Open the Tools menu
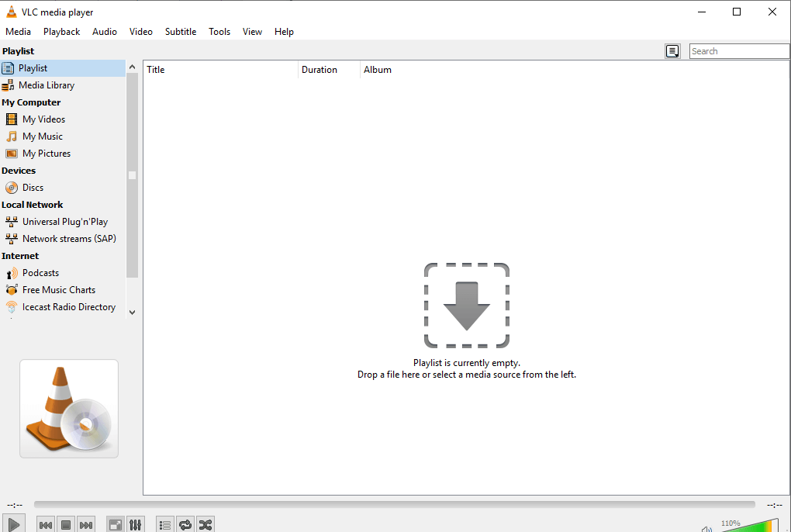The image size is (791, 532). 219,32
